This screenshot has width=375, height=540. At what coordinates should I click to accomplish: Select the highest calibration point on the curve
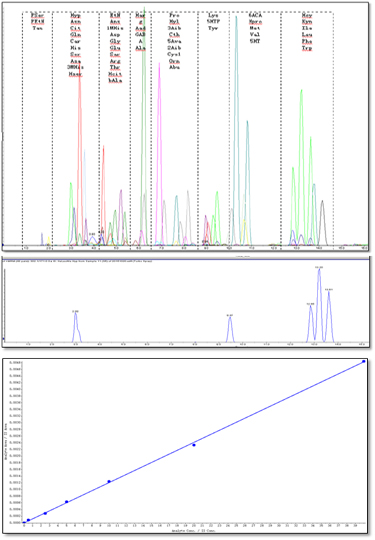coord(364,361)
